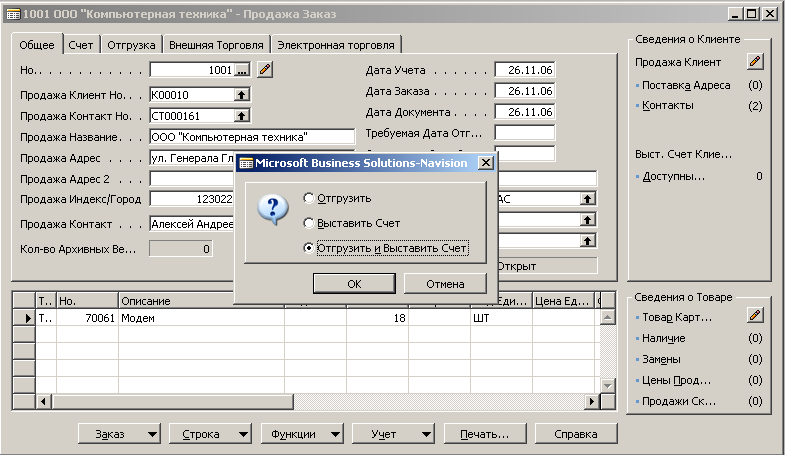This screenshot has width=785, height=455.
Task: Open the Поставка Адреса link
Action: 686,85
